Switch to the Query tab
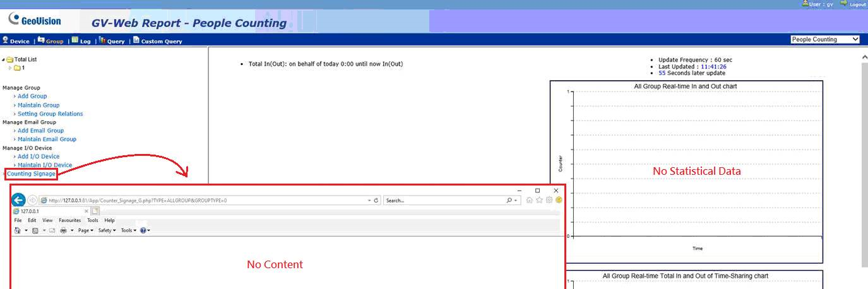 [x=112, y=41]
